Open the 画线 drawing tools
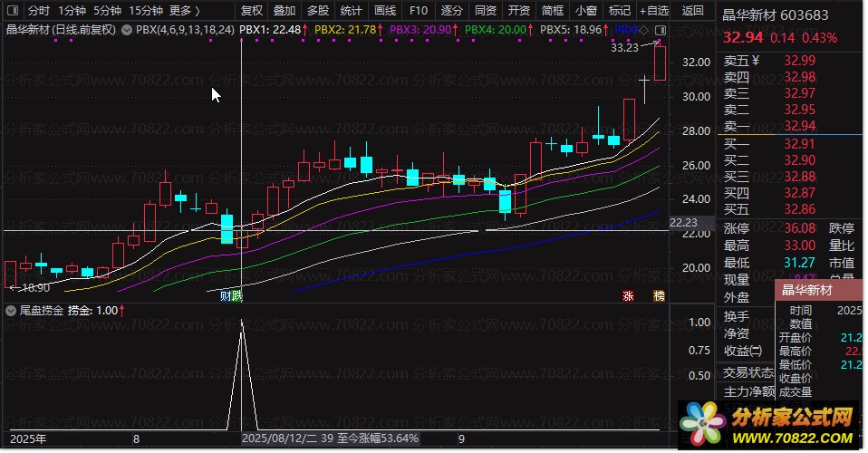868x453 pixels. [x=385, y=11]
